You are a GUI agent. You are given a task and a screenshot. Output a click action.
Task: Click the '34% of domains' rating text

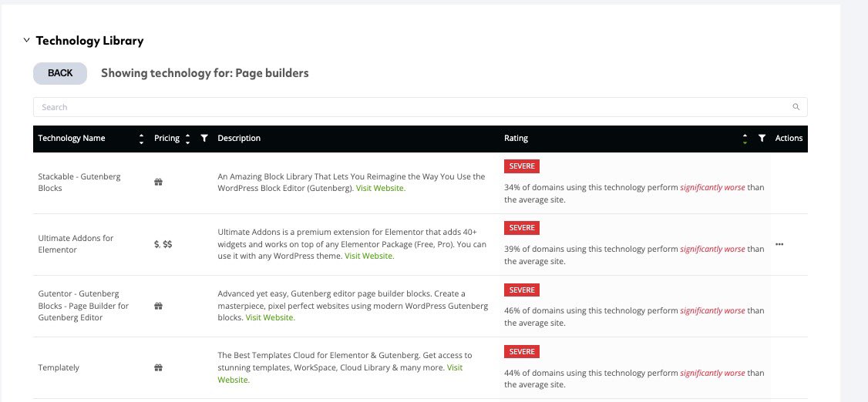[634, 193]
